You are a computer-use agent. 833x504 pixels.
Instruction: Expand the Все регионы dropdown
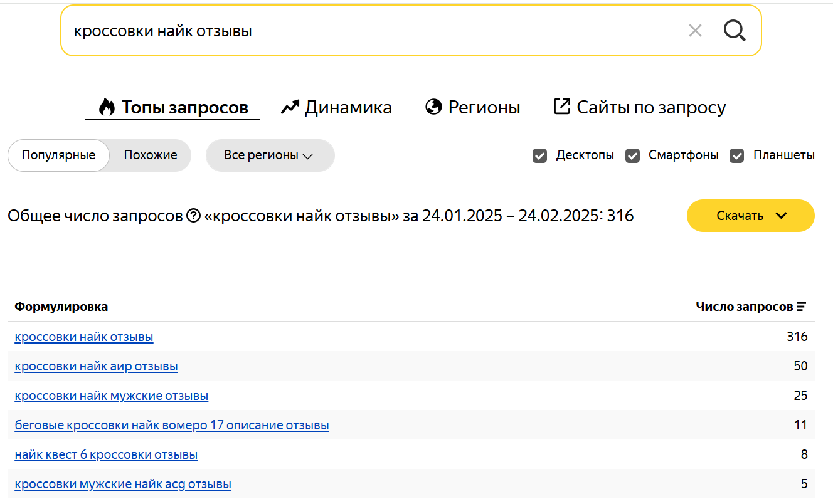[x=270, y=155]
